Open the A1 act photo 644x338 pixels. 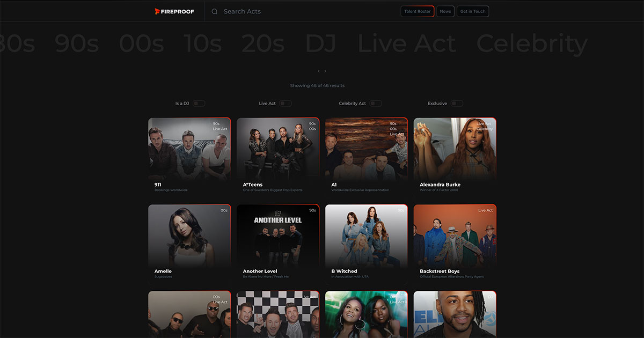[367, 149]
